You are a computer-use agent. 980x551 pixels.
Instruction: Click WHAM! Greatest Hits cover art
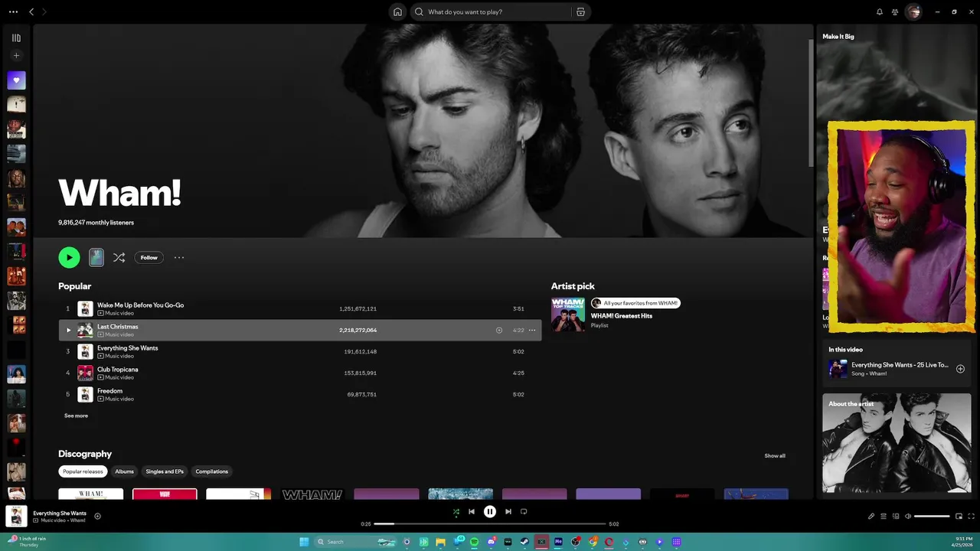coord(568,315)
